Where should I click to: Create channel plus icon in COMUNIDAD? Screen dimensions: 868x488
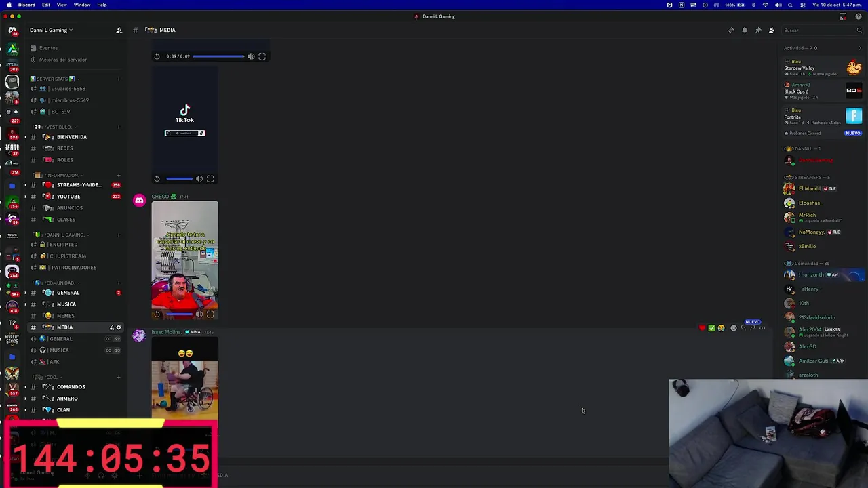[119, 283]
